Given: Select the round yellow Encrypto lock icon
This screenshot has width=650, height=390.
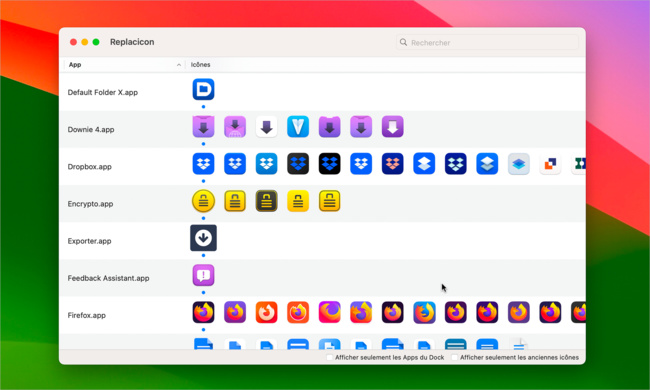Looking at the screenshot, I should coord(203,201).
